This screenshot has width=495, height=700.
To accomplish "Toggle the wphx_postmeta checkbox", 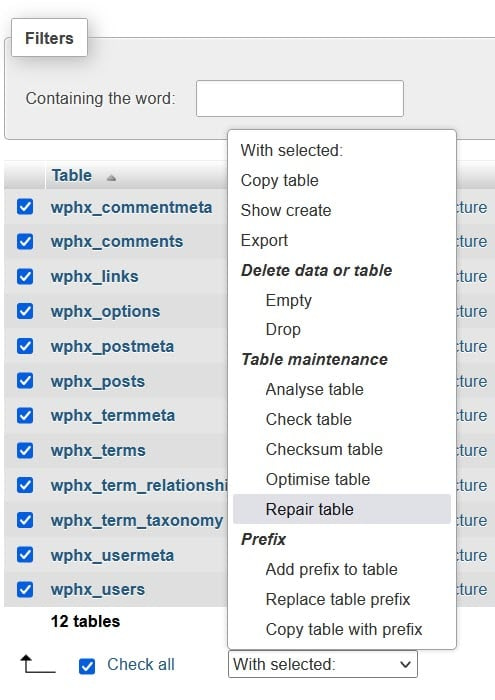I will pos(25,346).
